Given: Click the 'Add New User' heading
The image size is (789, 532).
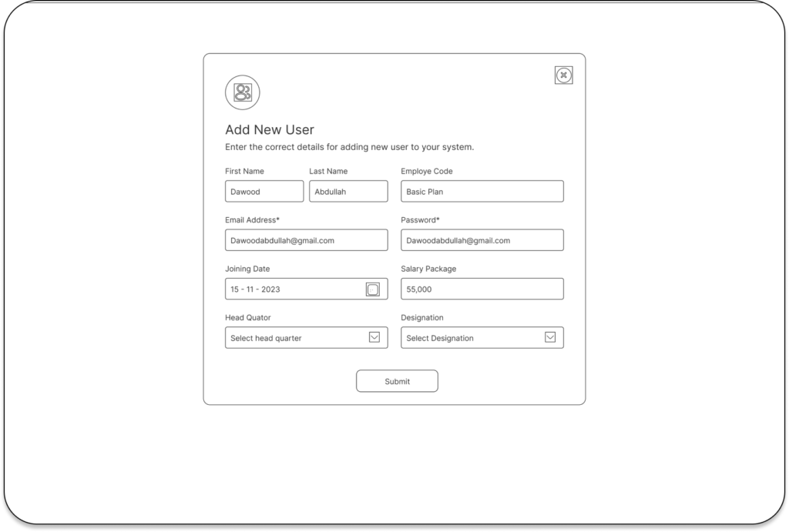Looking at the screenshot, I should point(270,130).
